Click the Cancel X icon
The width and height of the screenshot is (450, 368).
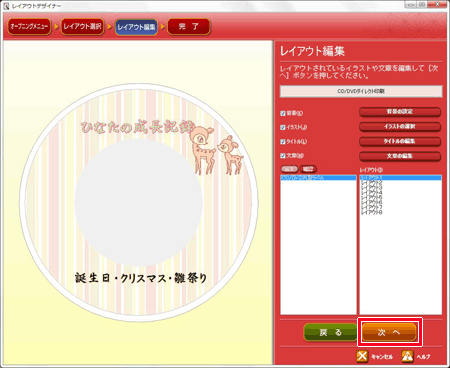362,356
